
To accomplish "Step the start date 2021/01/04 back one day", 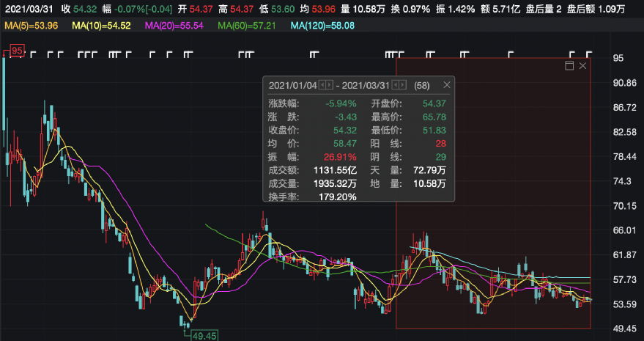I will click(x=323, y=85).
